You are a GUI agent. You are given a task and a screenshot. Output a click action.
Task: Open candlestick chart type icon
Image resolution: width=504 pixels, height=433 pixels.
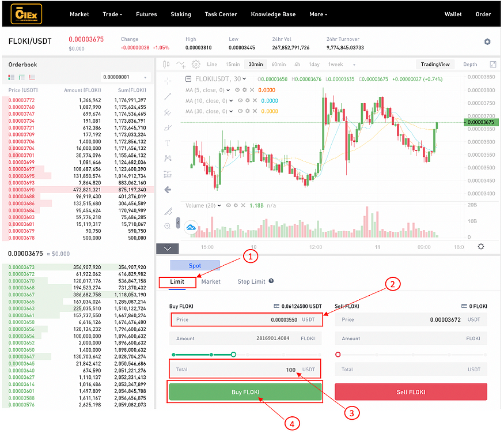point(166,65)
